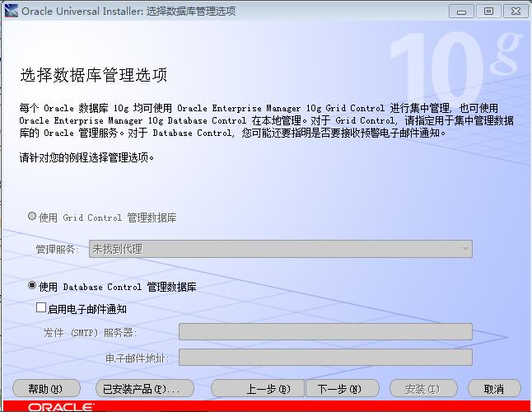This screenshot has width=532, height=412.
Task: Minimize the installer window
Action: (x=461, y=12)
